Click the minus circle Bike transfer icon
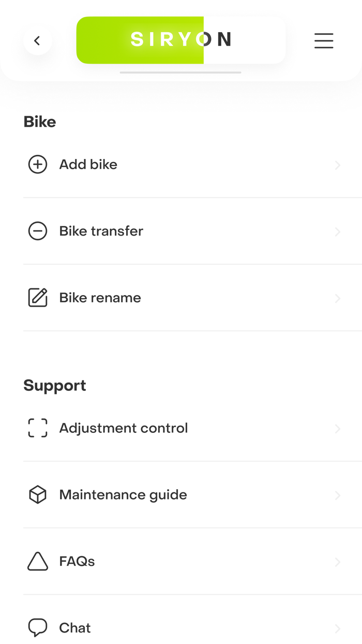 pyautogui.click(x=38, y=231)
